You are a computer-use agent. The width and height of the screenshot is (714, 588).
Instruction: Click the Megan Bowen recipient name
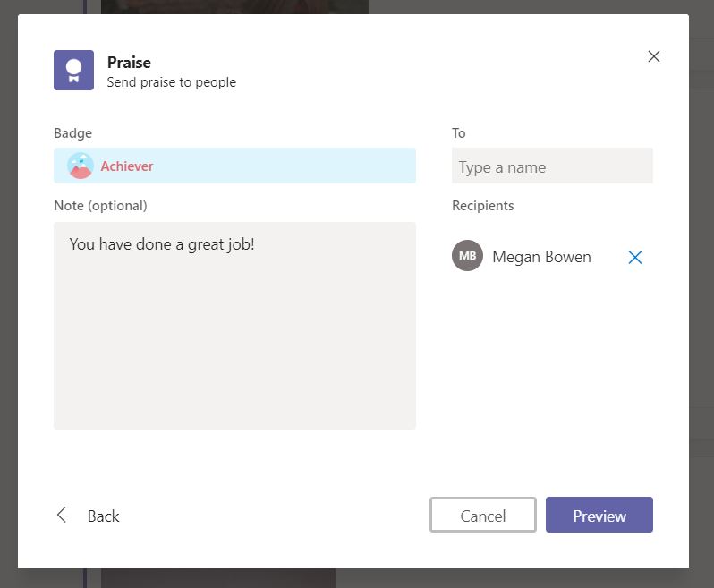coord(541,257)
